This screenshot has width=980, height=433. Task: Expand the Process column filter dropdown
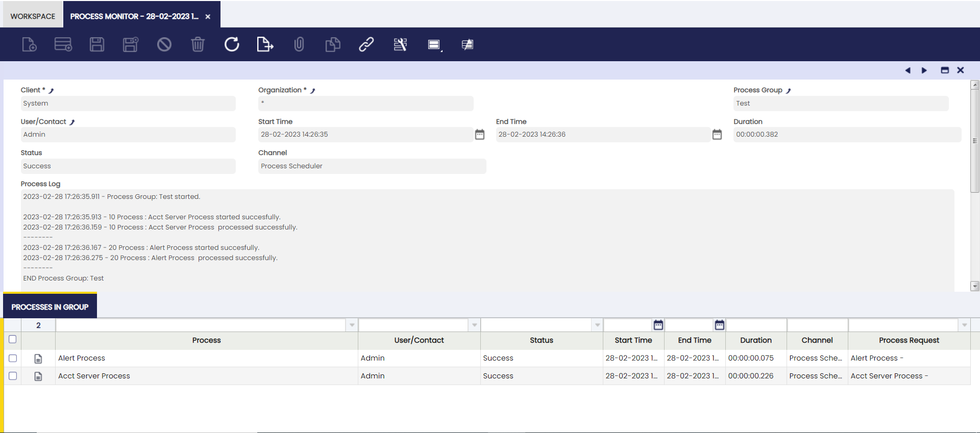[352, 325]
